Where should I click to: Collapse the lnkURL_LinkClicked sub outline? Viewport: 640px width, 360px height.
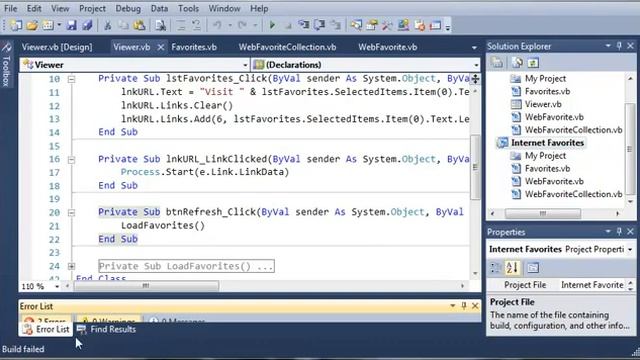click(x=71, y=160)
